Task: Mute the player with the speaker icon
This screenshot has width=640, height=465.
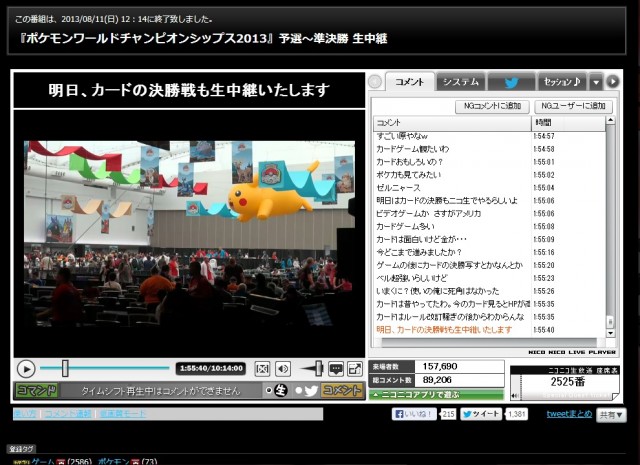Action: (283, 369)
